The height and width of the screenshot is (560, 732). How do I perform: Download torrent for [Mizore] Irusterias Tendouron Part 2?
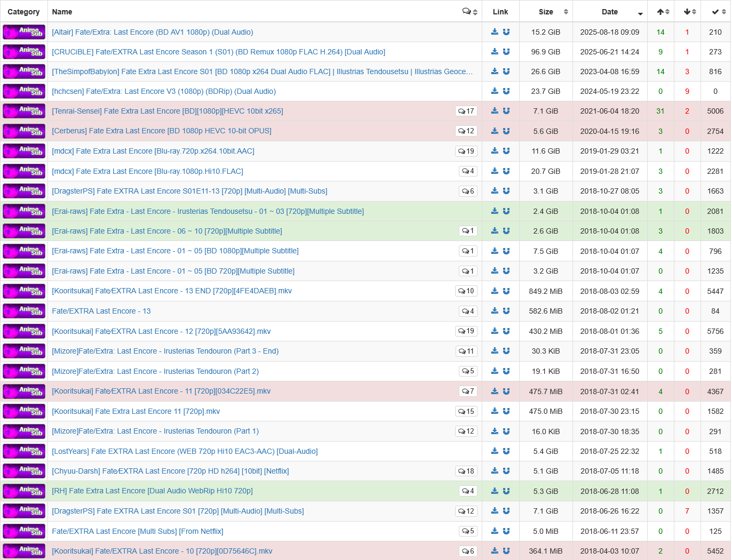pyautogui.click(x=495, y=371)
